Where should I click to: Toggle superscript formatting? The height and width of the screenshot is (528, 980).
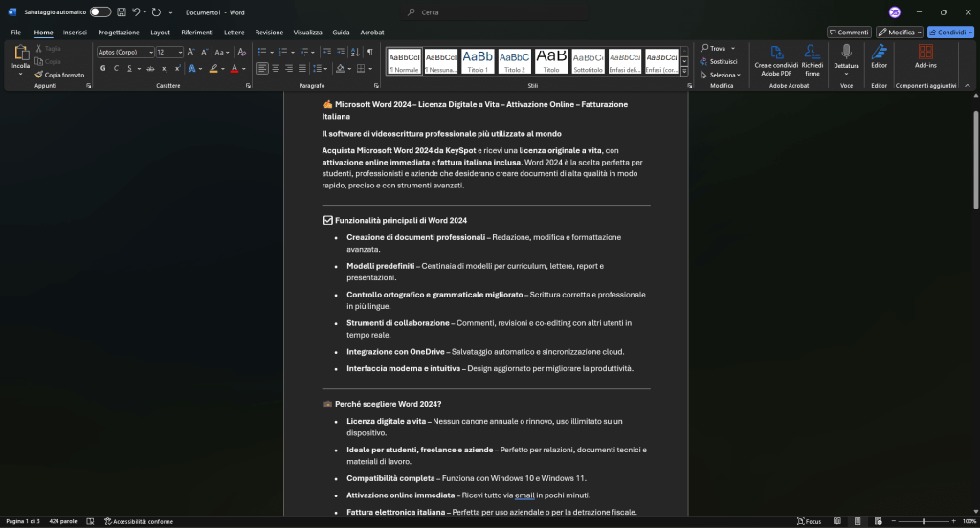(x=177, y=68)
